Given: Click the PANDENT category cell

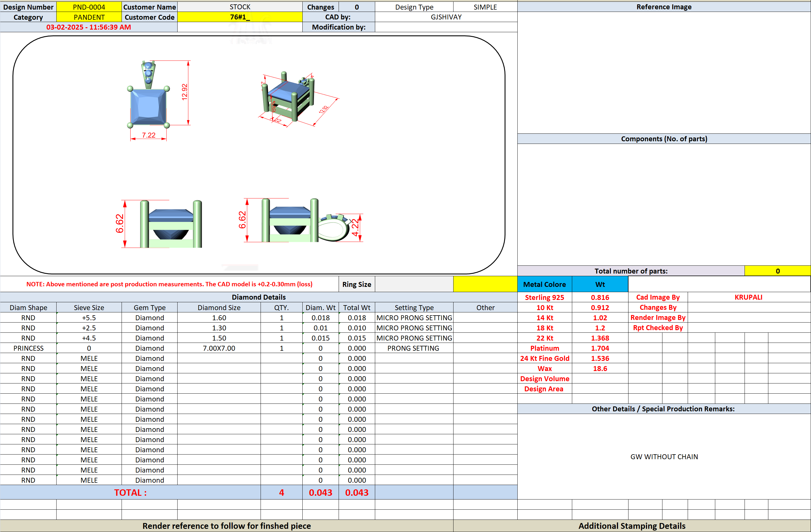Looking at the screenshot, I should (89, 17).
